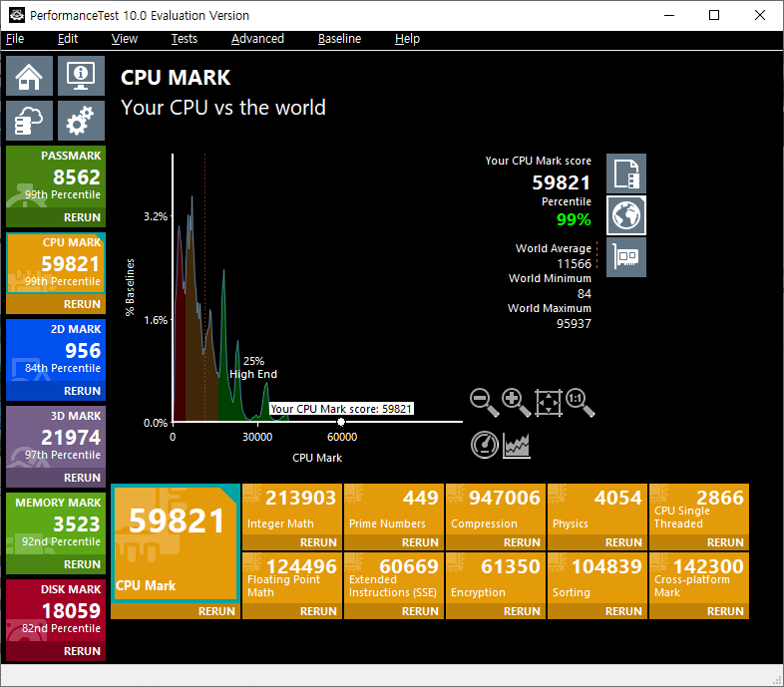The height and width of the screenshot is (687, 784).
Task: Click the large CPU Mark 59821 summary tile
Action: 176,542
